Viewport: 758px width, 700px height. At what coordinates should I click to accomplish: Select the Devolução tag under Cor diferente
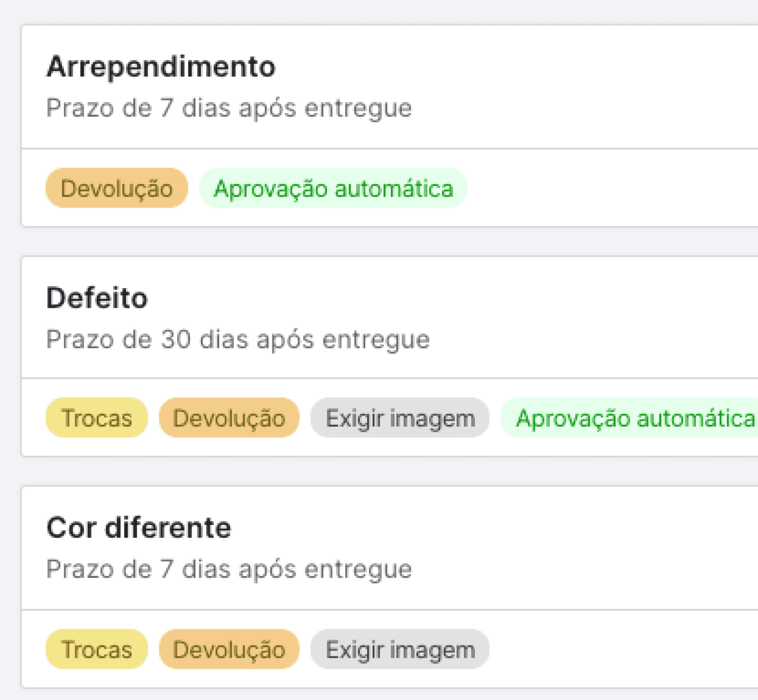(229, 649)
